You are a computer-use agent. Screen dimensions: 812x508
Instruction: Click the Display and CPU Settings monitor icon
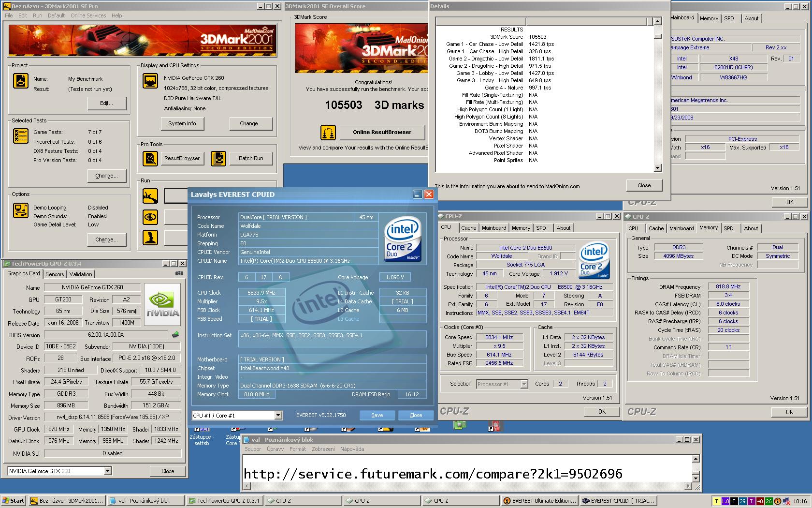coord(150,81)
